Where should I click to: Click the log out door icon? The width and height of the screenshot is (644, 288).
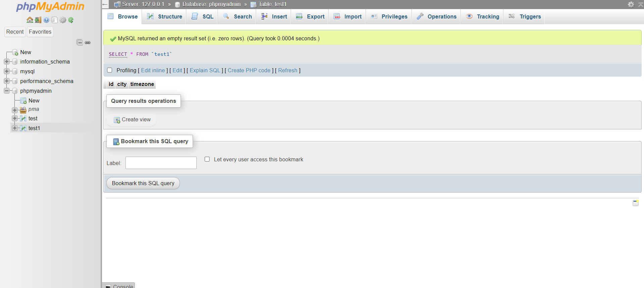click(38, 20)
